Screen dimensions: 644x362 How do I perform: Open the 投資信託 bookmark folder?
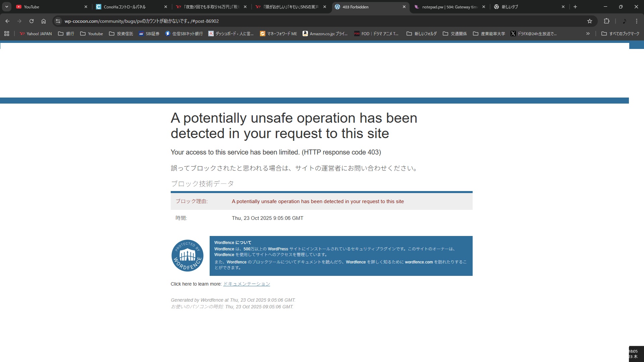[x=121, y=34]
